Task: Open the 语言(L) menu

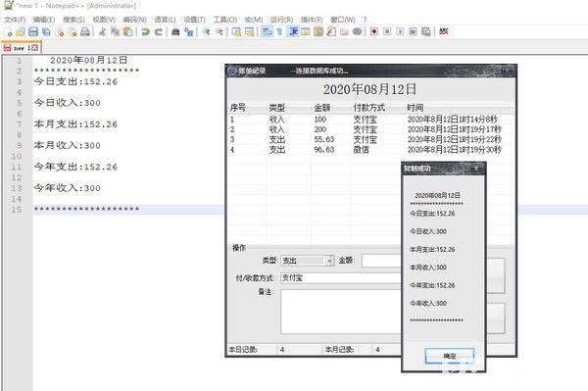Action: [x=165, y=20]
